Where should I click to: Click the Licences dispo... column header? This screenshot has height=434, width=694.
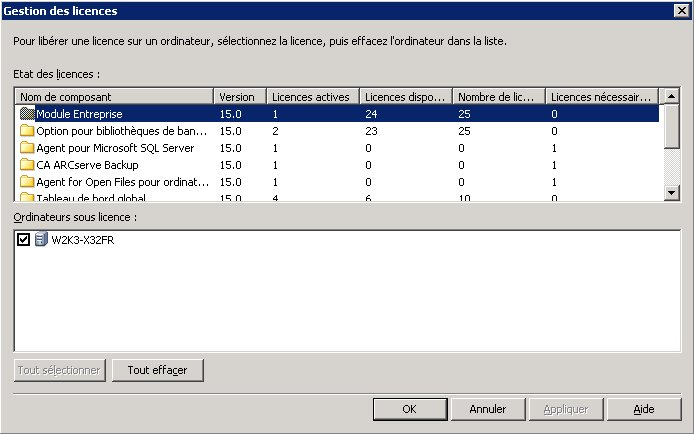(405, 96)
